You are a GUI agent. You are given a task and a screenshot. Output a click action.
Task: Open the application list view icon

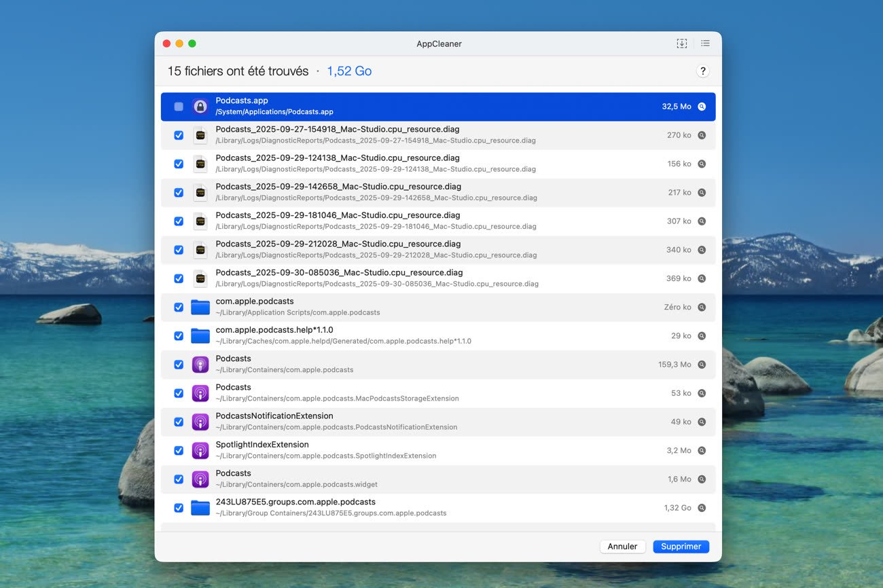[x=705, y=43]
